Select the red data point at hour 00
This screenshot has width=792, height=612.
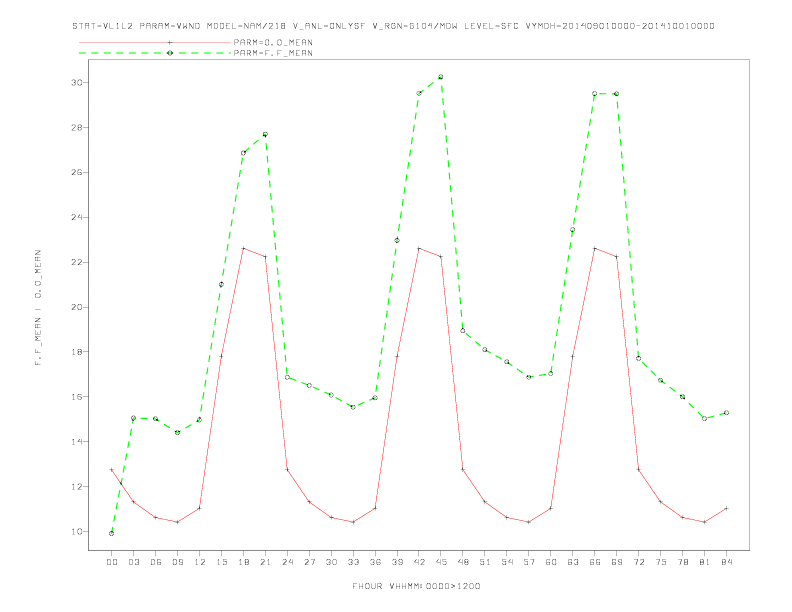(112, 470)
